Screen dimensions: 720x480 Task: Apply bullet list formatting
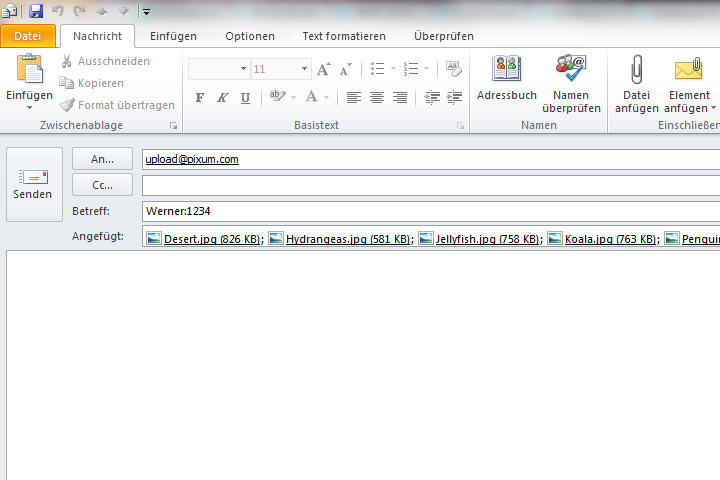coord(377,69)
